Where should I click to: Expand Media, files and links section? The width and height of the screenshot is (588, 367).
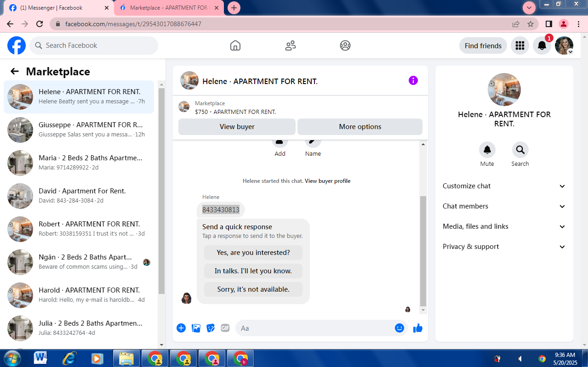pos(504,226)
